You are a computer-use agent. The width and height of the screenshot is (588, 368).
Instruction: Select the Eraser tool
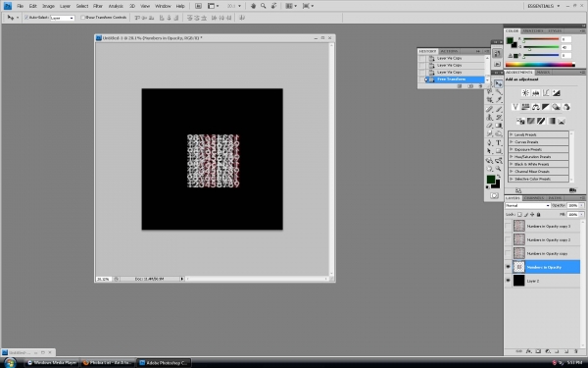click(490, 126)
